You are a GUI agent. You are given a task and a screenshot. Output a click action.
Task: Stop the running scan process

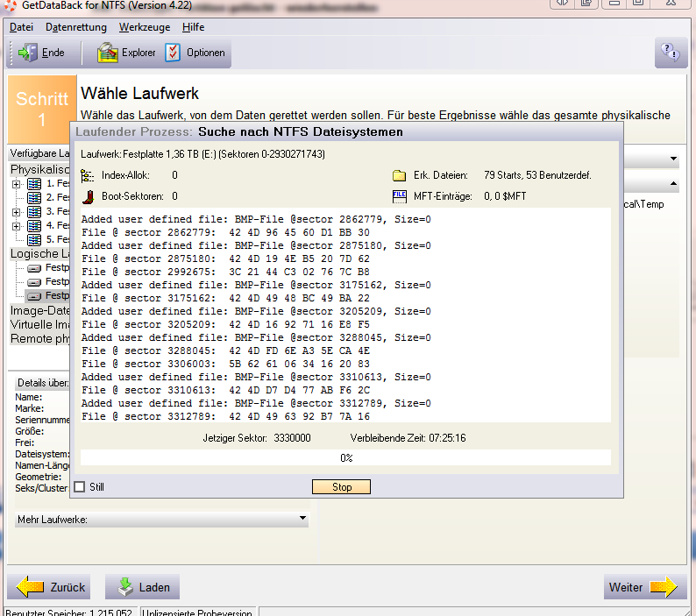(x=341, y=487)
